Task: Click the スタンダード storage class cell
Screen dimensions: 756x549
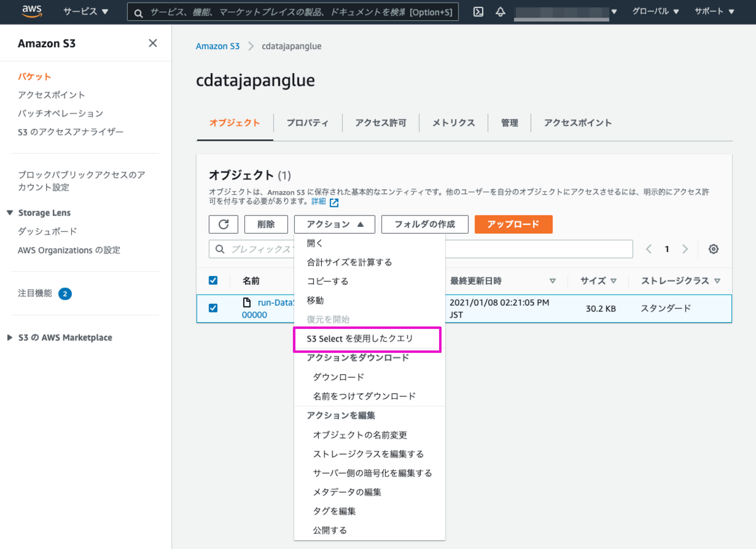Action: (x=666, y=308)
